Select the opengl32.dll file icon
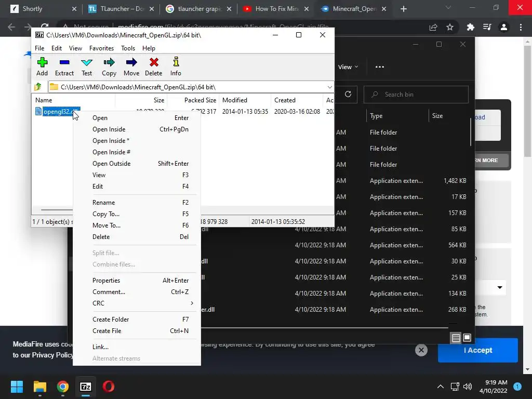The image size is (532, 399). click(x=38, y=111)
